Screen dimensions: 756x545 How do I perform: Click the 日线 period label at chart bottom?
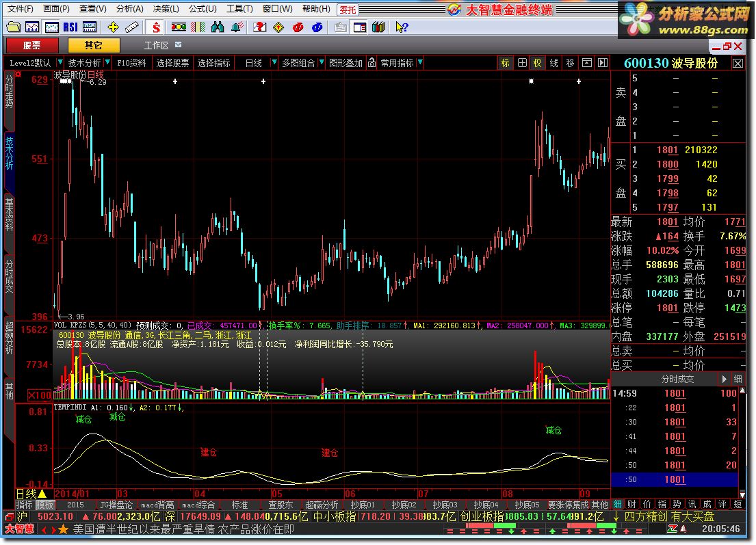coord(26,494)
